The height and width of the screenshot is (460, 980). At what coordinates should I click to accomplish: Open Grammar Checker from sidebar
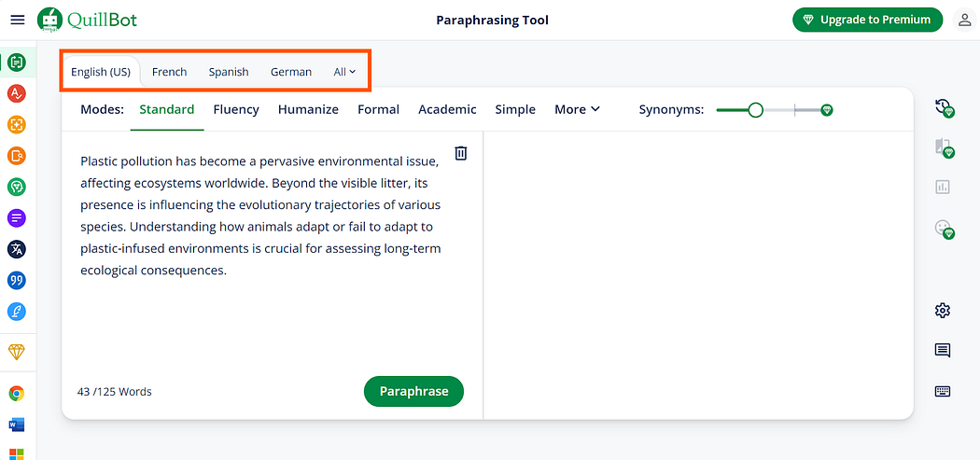(17, 93)
